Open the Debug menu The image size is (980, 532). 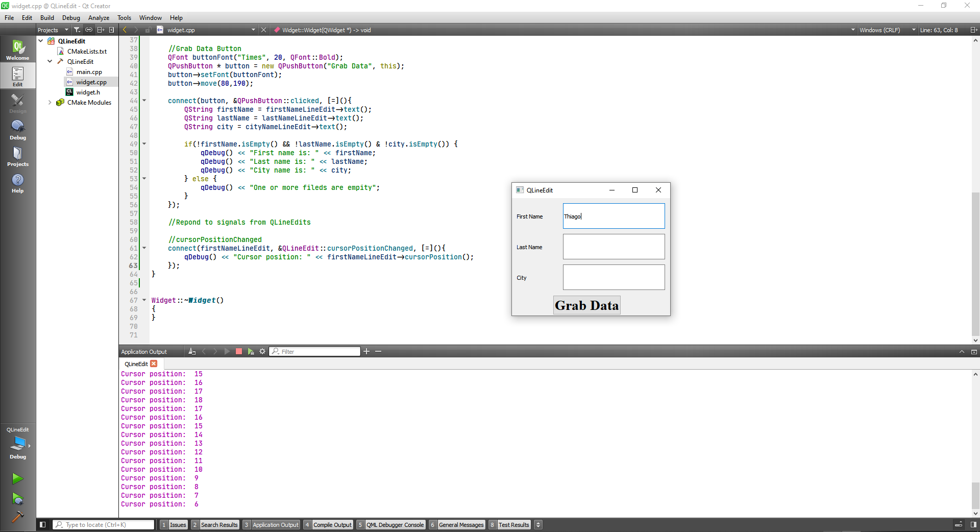coord(71,17)
